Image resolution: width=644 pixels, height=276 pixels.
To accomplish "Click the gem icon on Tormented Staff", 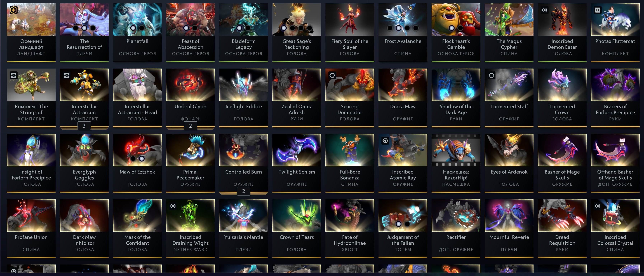I will tap(491, 76).
